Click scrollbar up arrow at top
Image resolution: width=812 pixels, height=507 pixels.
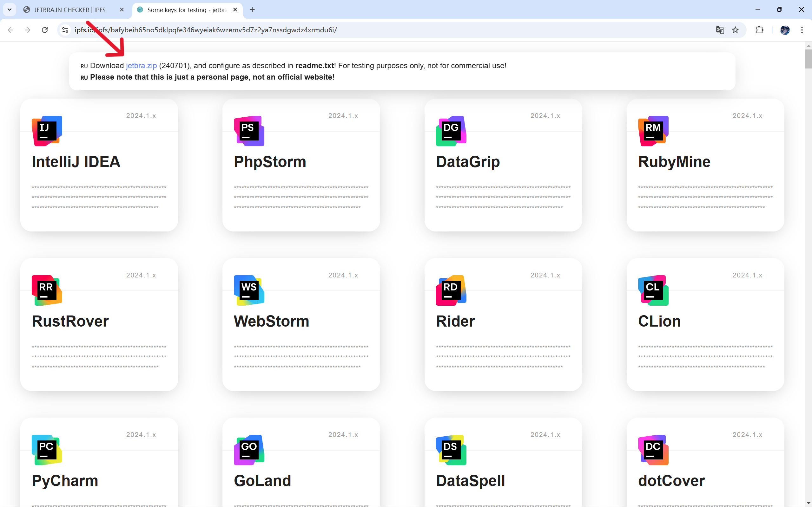(x=808, y=46)
